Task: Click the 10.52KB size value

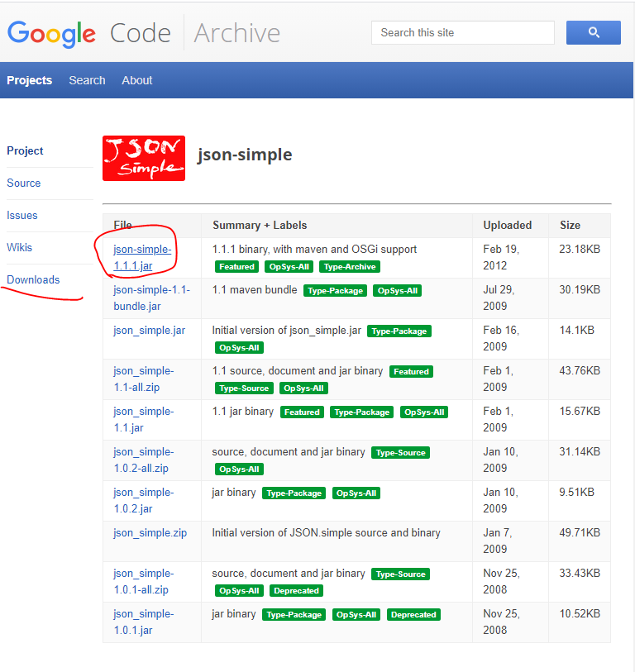Action: tap(580, 613)
